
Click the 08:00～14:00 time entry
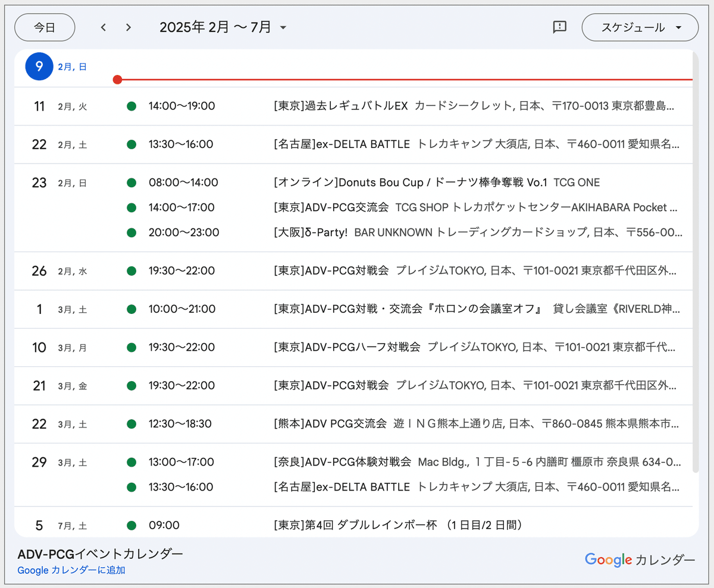click(183, 183)
